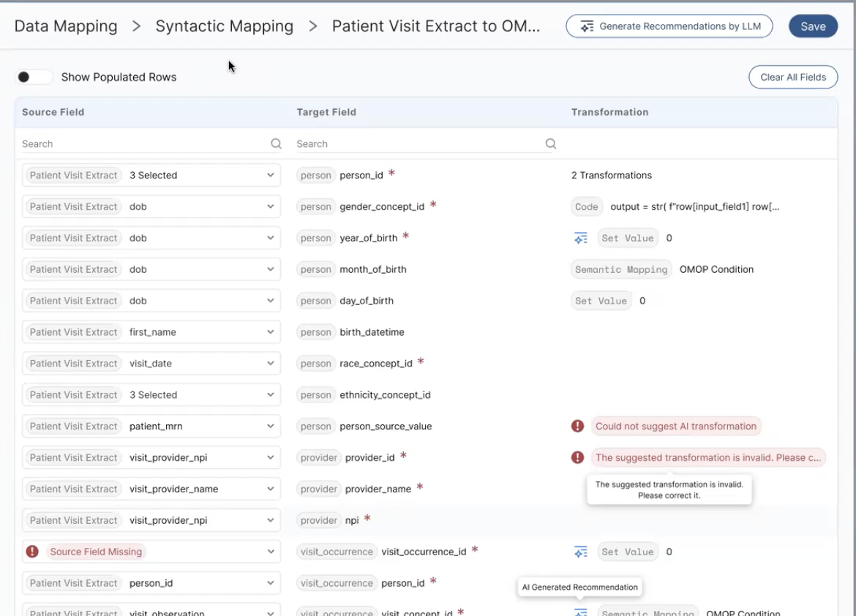Click error icon beside 'Could not suggest AI transformation'
Viewport: 856px width, 616px height.
pyautogui.click(x=577, y=427)
